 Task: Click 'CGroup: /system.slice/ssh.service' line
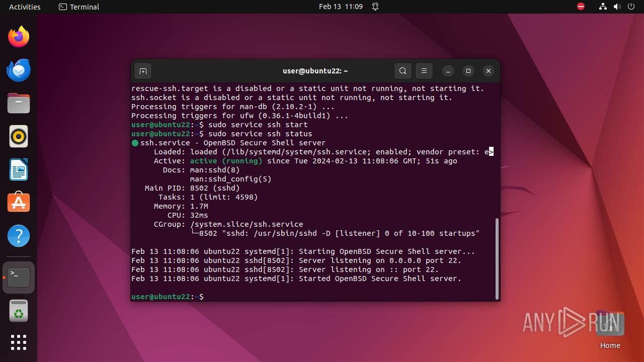228,224
